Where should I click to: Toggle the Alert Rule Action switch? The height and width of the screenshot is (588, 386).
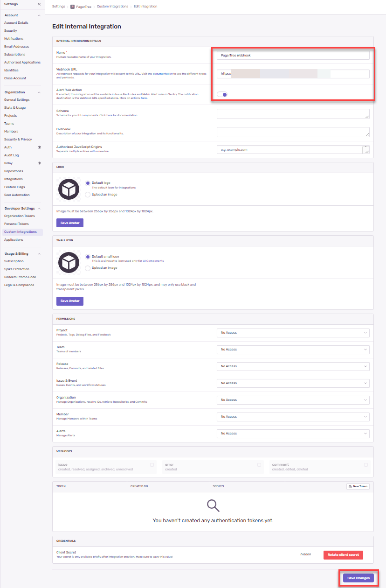click(x=222, y=94)
